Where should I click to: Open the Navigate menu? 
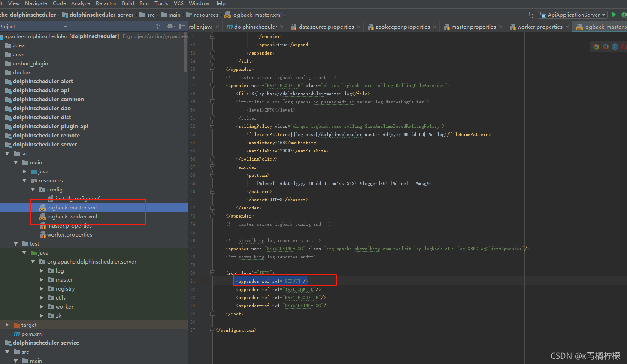[36, 3]
